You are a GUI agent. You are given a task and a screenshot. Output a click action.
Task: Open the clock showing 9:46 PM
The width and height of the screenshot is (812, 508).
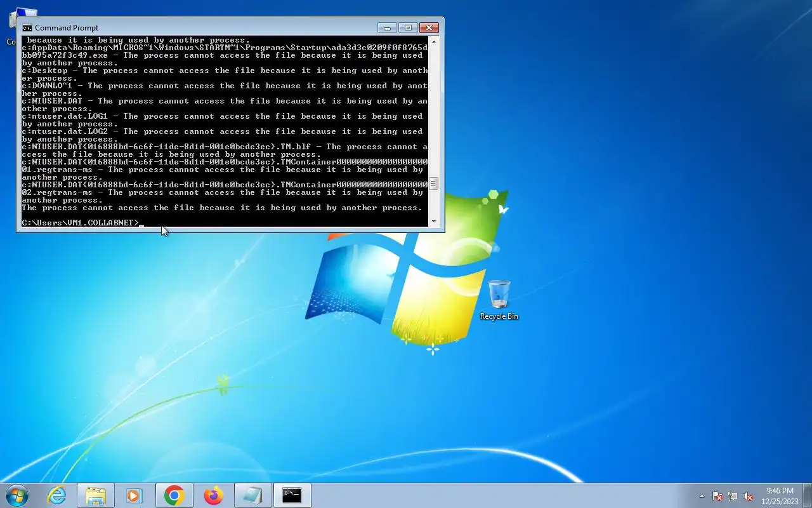point(780,496)
